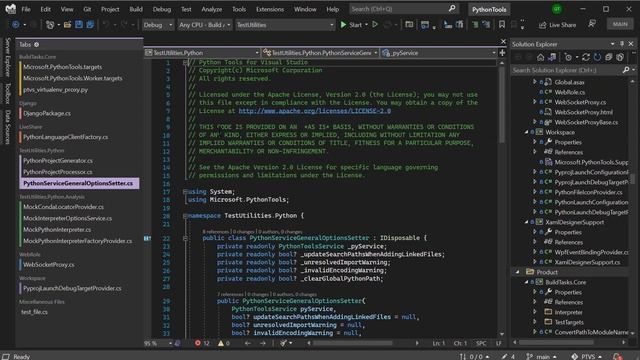Collapse the XamlDesignerSupport project node
Image resolution: width=640 pixels, height=360 pixels.
526,222
